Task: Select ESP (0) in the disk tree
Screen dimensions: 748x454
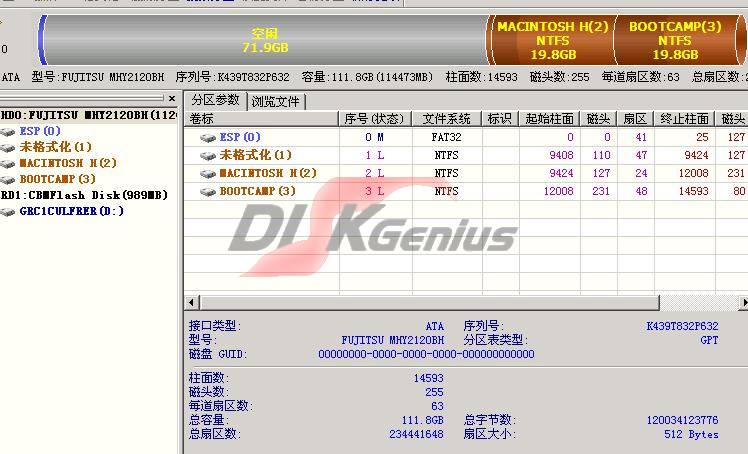Action: [x=40, y=131]
